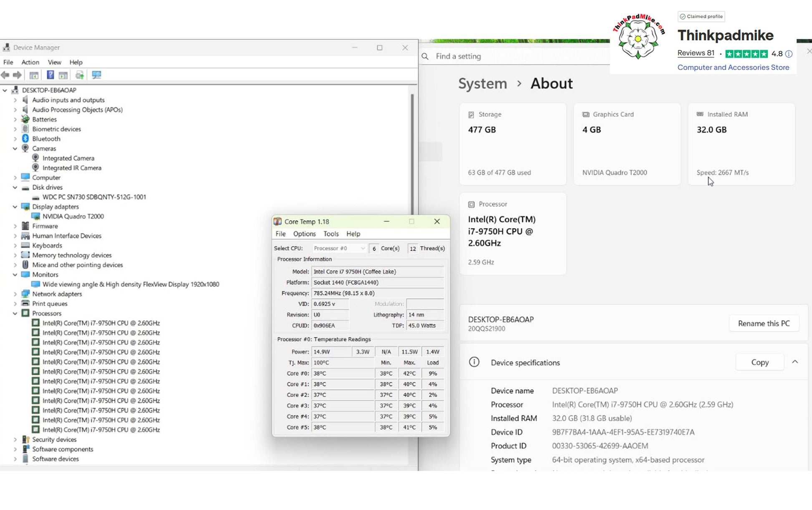Viewport: 812px width, 510px height.
Task: Expand the Bluetooth device category
Action: (15, 139)
